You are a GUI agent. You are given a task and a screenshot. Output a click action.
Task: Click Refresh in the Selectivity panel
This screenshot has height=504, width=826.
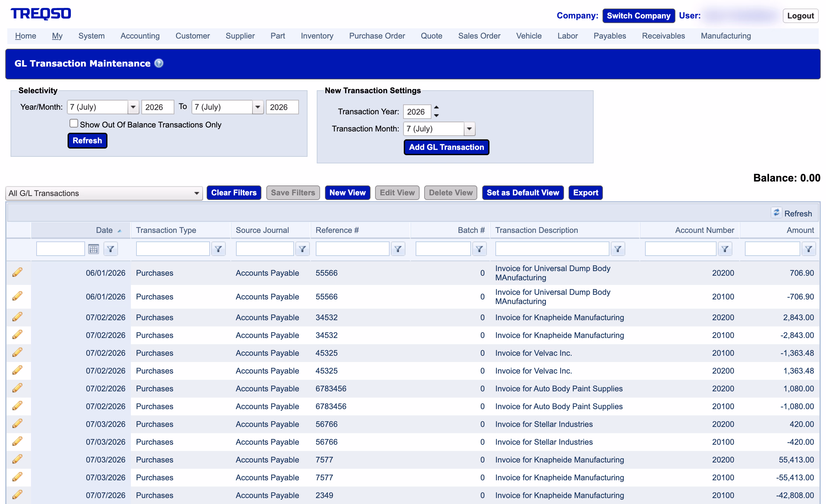coord(87,140)
